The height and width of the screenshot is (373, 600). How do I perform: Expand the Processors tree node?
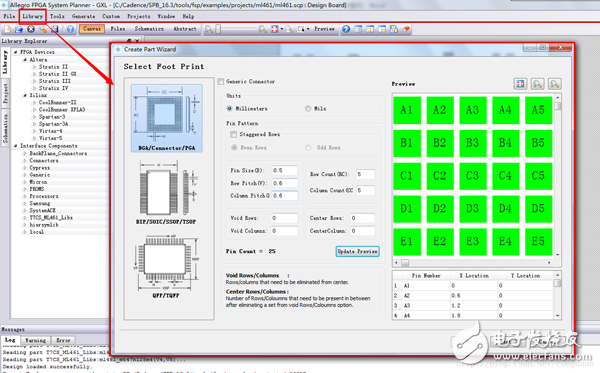[25, 196]
